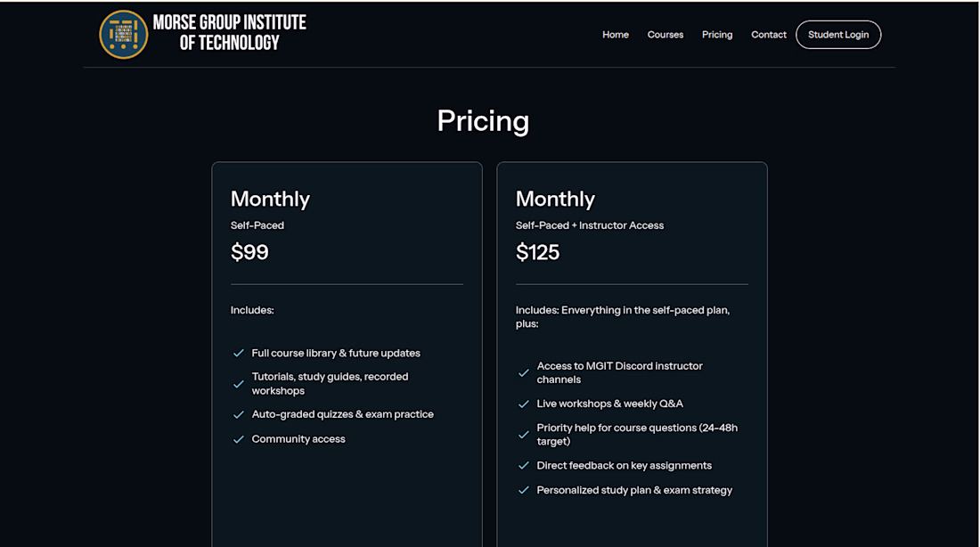This screenshot has width=980, height=547.
Task: Select Pricing in the top navigation
Action: (x=717, y=35)
